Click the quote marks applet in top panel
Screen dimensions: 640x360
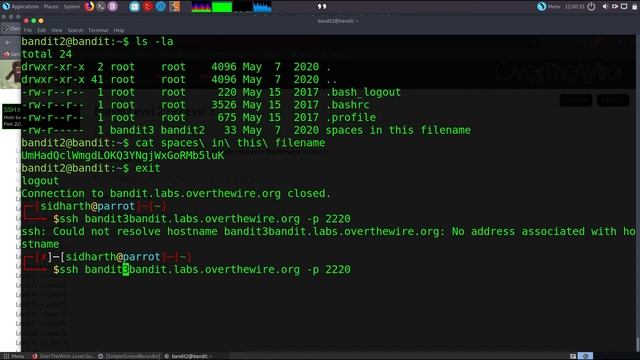(322, 7)
